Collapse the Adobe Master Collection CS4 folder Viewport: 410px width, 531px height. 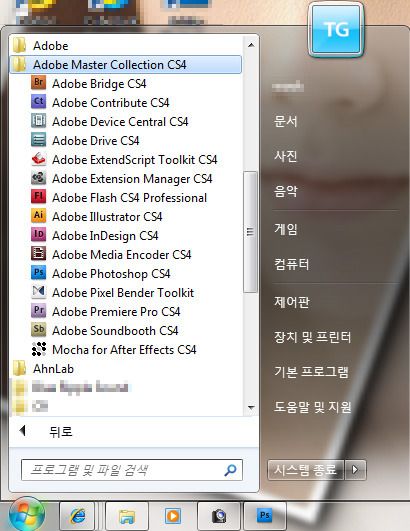point(126,64)
